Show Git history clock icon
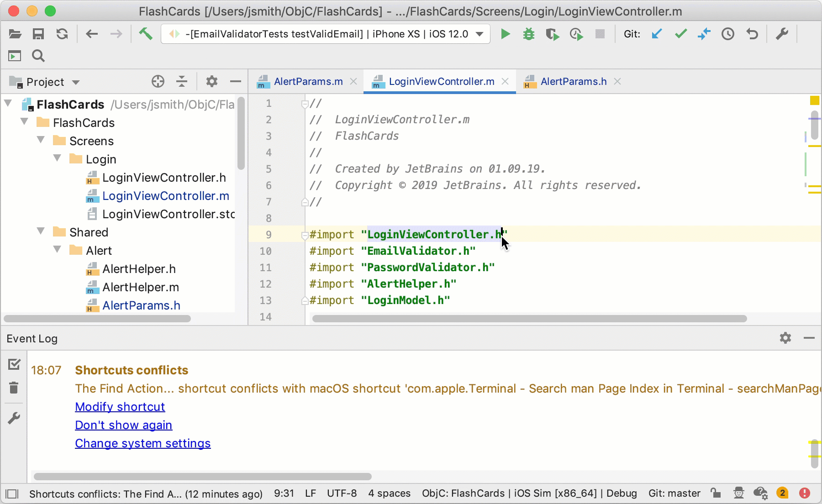The image size is (822, 504). 728,34
